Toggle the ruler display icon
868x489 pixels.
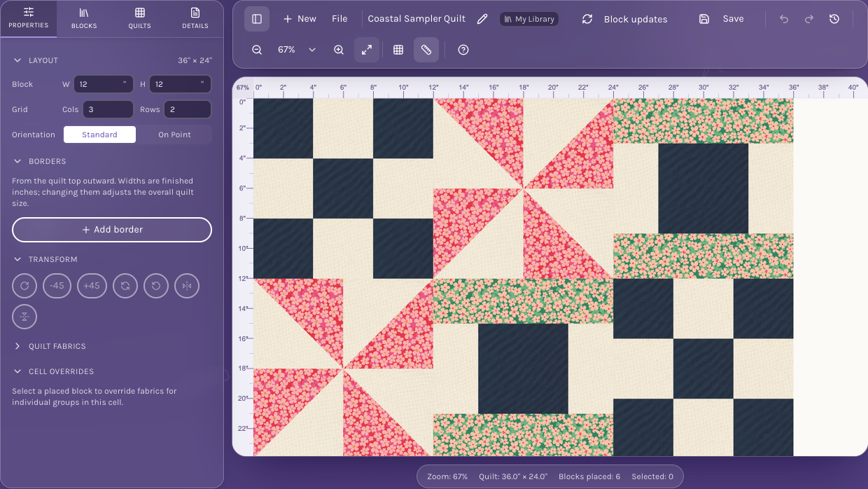click(x=426, y=50)
